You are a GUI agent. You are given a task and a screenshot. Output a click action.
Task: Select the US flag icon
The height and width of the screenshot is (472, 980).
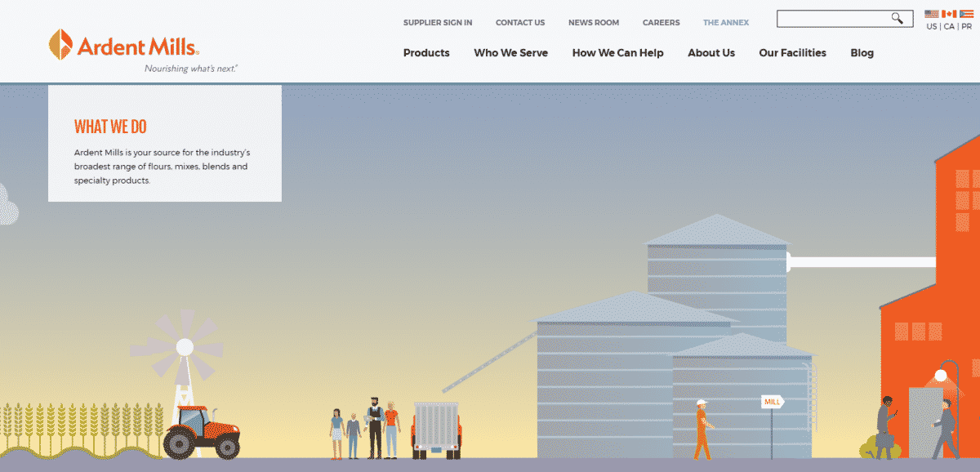pyautogui.click(x=932, y=14)
